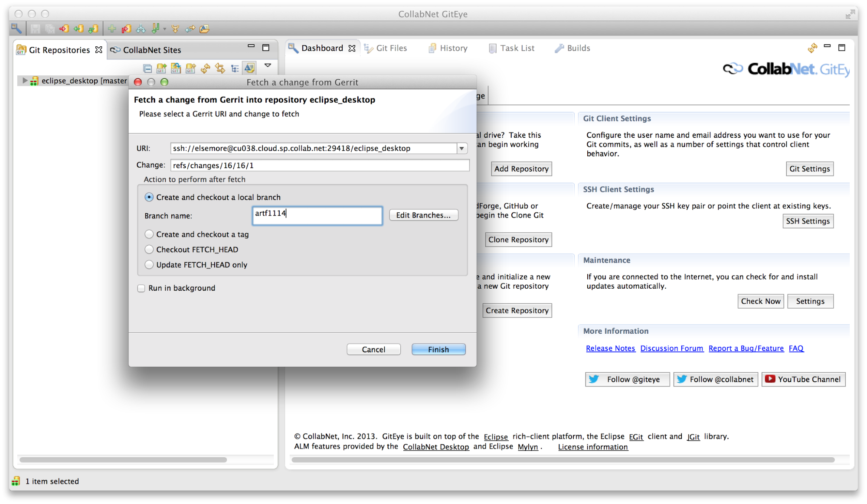
Task: Select the Clone Repository icon with blue arrow
Action: coord(175,68)
